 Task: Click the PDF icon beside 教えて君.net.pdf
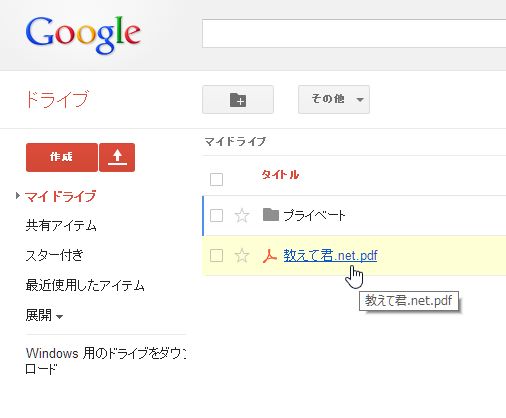(270, 256)
